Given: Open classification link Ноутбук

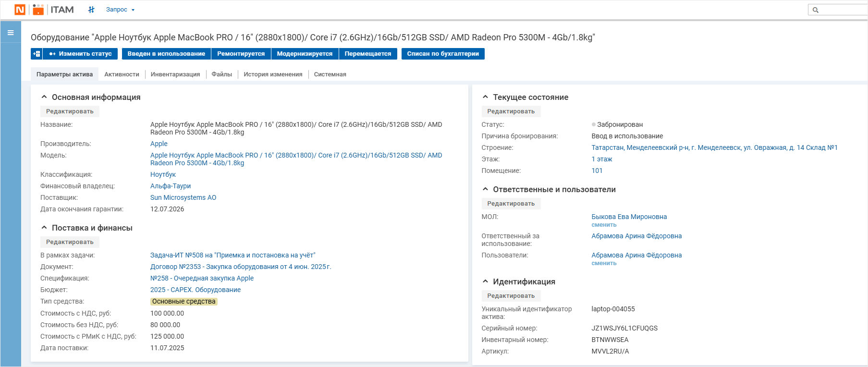Looking at the screenshot, I should 163,174.
